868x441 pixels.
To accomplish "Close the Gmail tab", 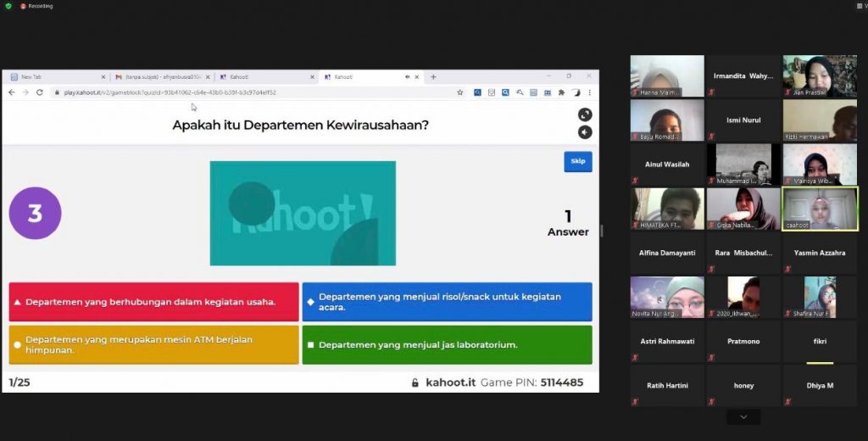I will click(209, 77).
